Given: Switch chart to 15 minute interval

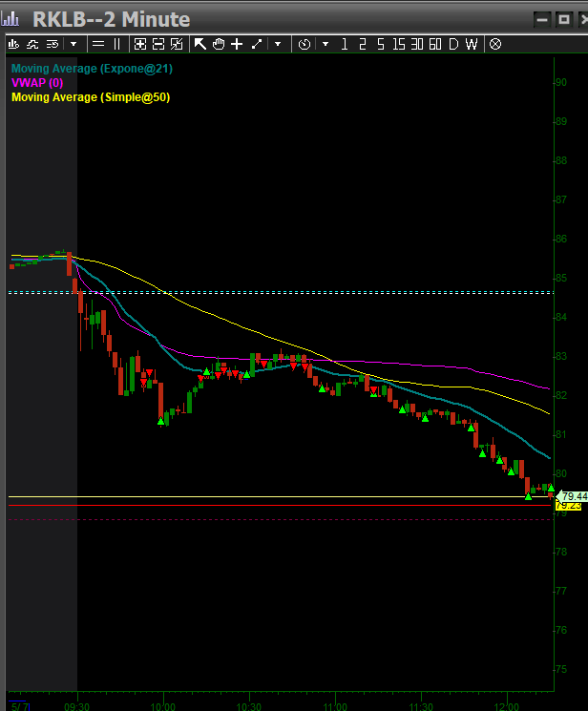Looking at the screenshot, I should click(399, 44).
